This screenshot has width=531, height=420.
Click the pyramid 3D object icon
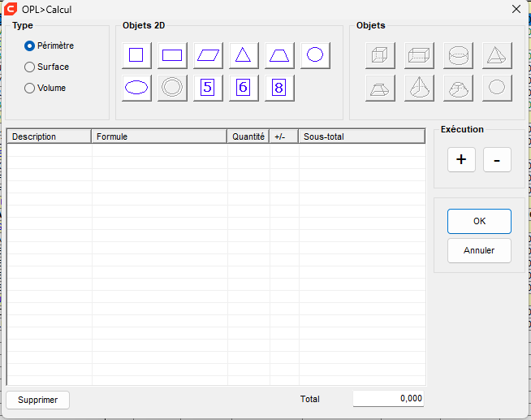497,55
